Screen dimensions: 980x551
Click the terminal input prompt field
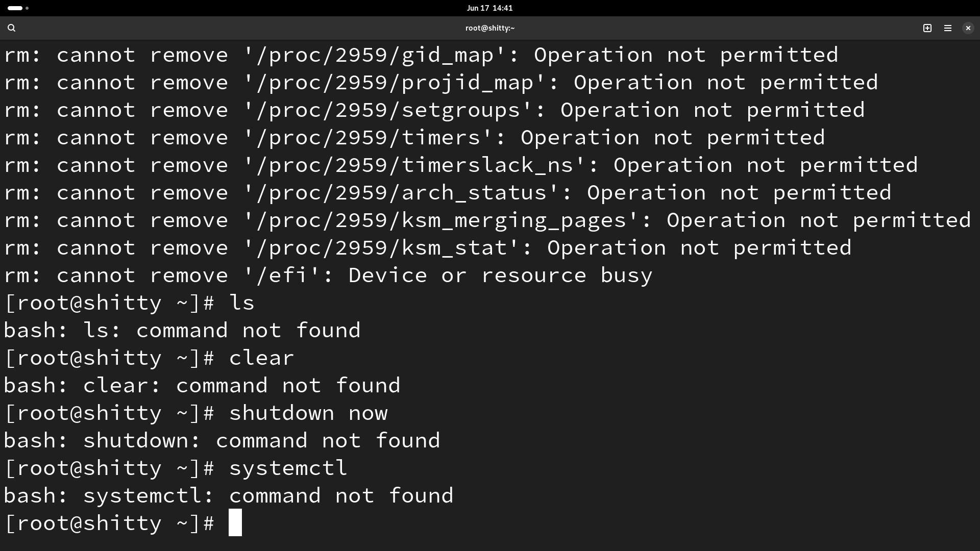[236, 523]
